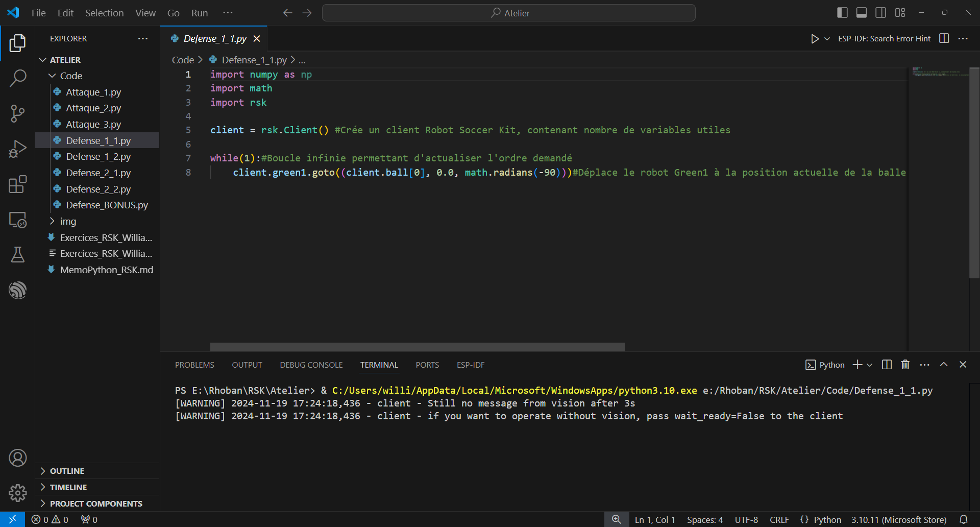
Task: Toggle the bottom panel visibility
Action: pos(861,13)
